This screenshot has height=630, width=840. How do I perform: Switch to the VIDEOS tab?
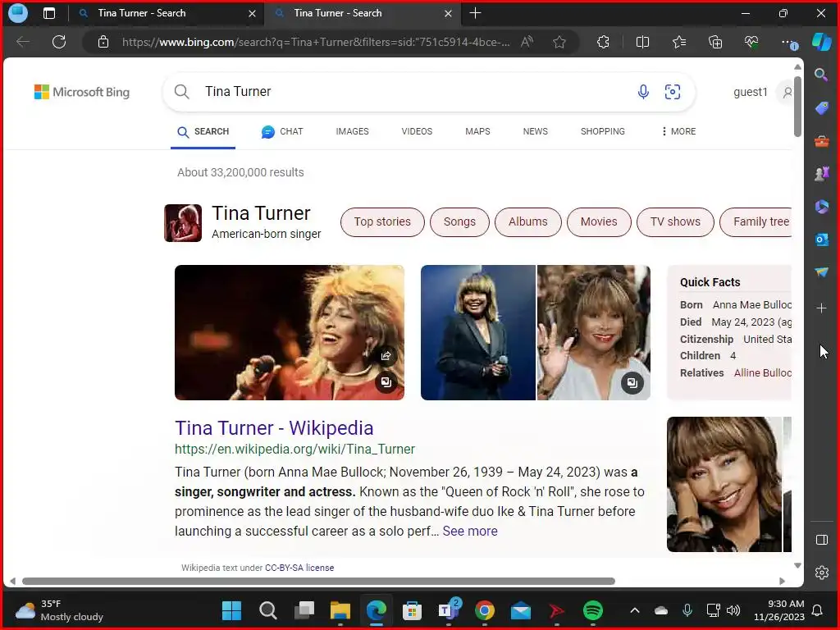pos(417,131)
